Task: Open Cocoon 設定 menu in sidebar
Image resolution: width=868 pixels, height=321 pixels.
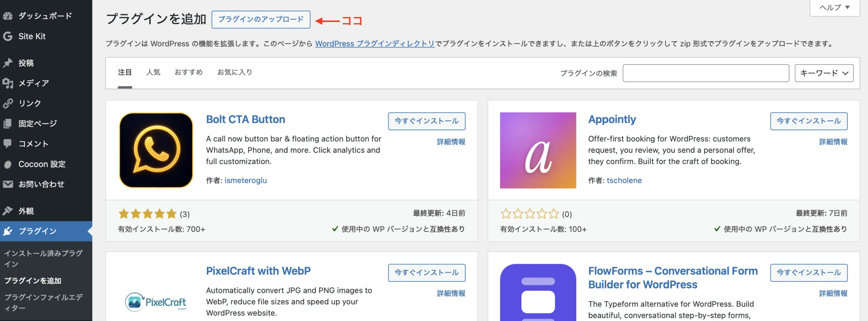Action: click(42, 164)
